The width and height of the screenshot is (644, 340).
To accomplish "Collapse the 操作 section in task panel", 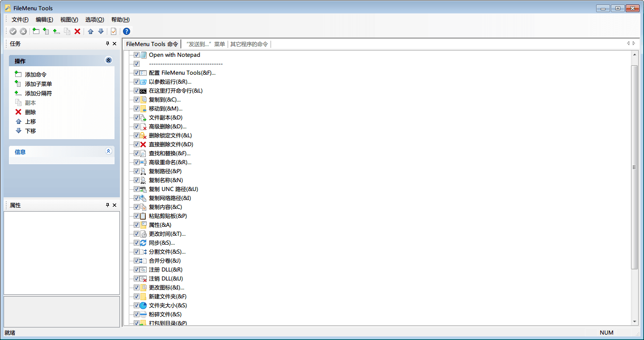I will coord(108,60).
